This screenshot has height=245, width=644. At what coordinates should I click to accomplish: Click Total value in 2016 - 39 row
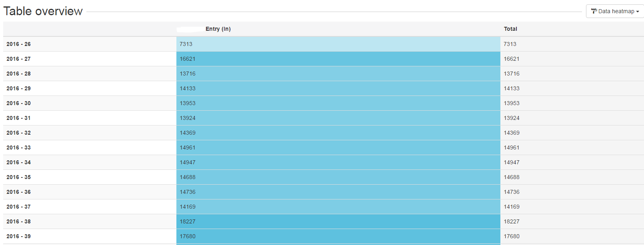(x=512, y=236)
